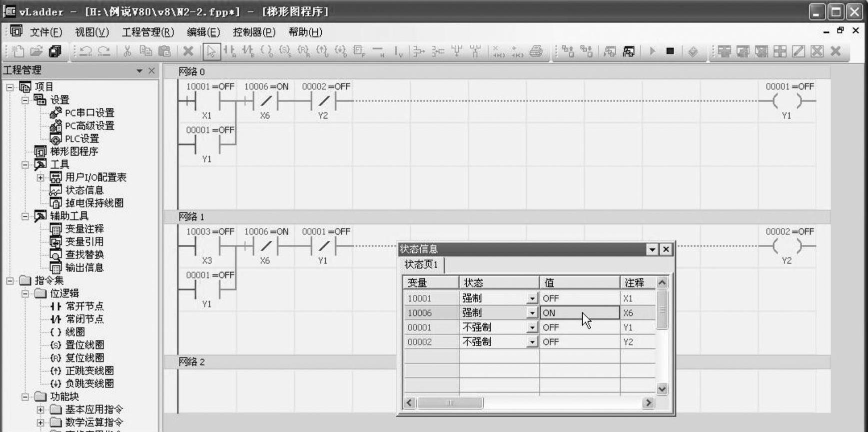
Task: Open the 视图(V) menu
Action: tap(92, 32)
